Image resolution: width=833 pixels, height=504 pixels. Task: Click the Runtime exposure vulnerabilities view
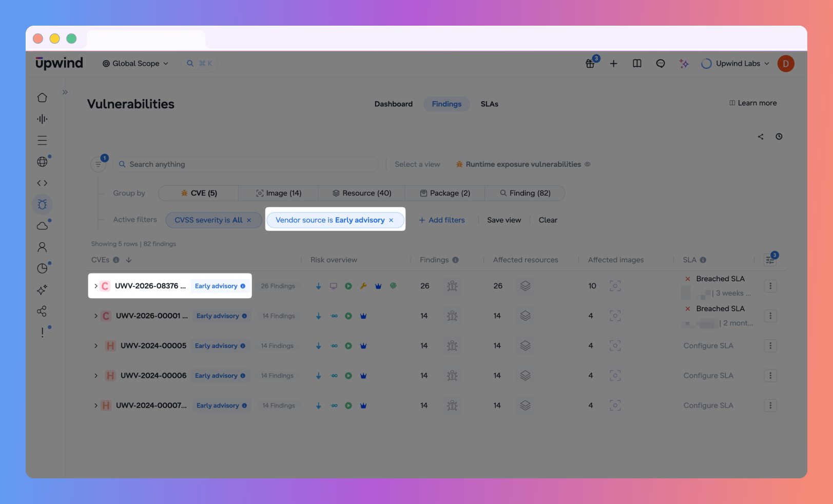(523, 164)
